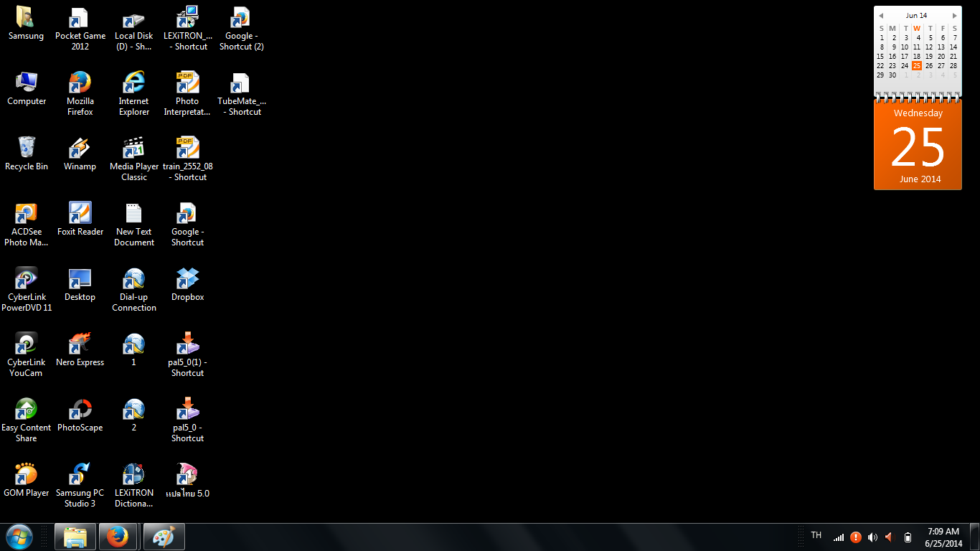The width and height of the screenshot is (980, 551).
Task: Select the CyberLink YouCam shortcut
Action: 27,355
